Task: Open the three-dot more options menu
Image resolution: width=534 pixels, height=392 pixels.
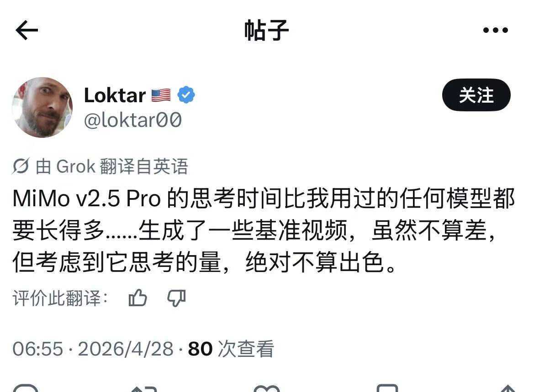Action: point(496,30)
